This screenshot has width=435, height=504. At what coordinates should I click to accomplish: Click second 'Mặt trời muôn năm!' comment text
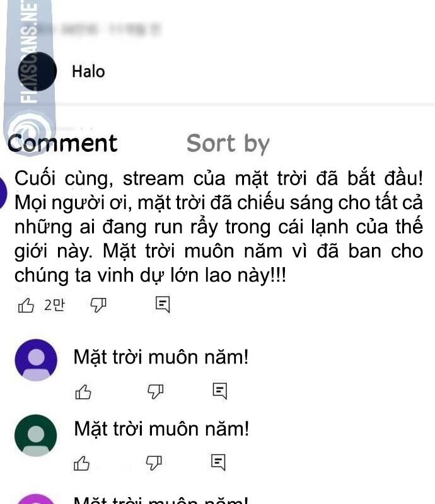pyautogui.click(x=161, y=429)
